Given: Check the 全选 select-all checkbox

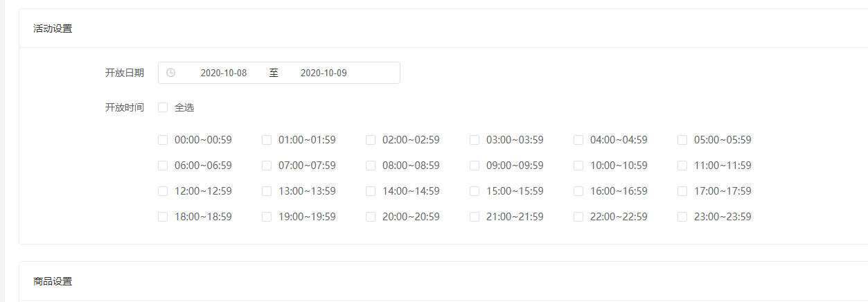Looking at the screenshot, I should pos(163,107).
